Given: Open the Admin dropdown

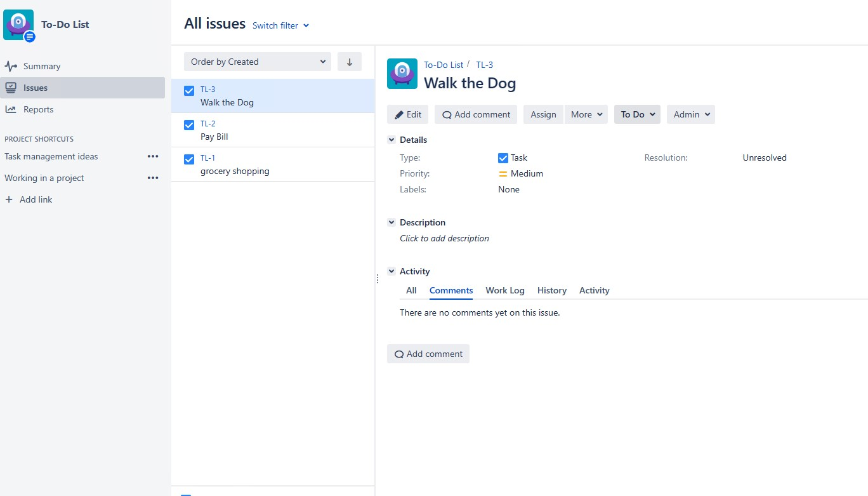Looking at the screenshot, I should (x=690, y=114).
